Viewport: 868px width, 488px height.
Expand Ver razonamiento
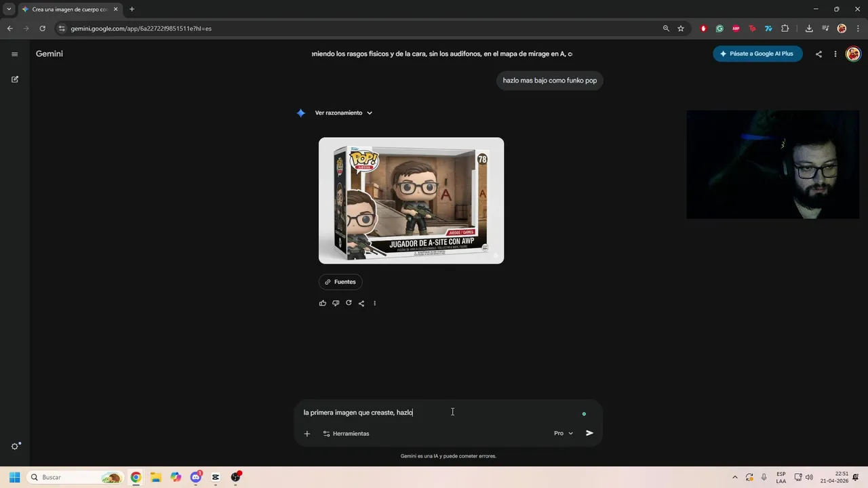(x=344, y=113)
